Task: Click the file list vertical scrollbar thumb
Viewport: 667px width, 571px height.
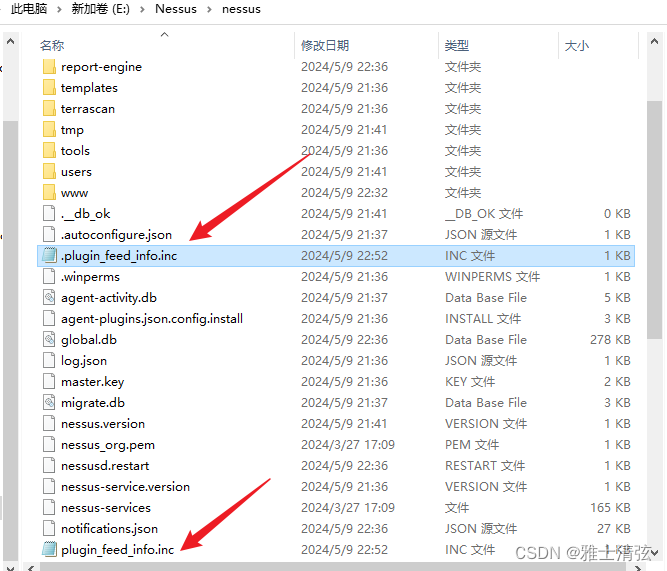Action: pyautogui.click(x=654, y=220)
